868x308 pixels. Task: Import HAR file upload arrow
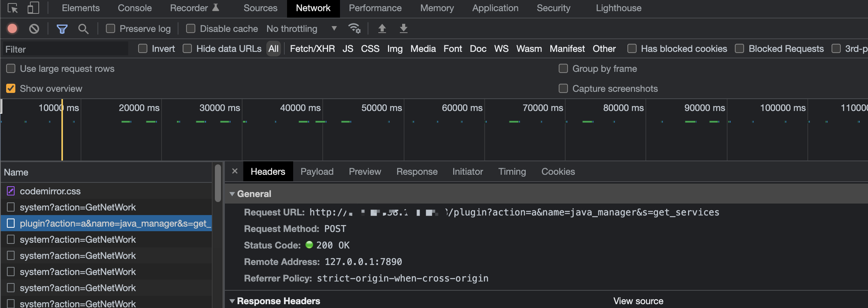click(x=382, y=28)
